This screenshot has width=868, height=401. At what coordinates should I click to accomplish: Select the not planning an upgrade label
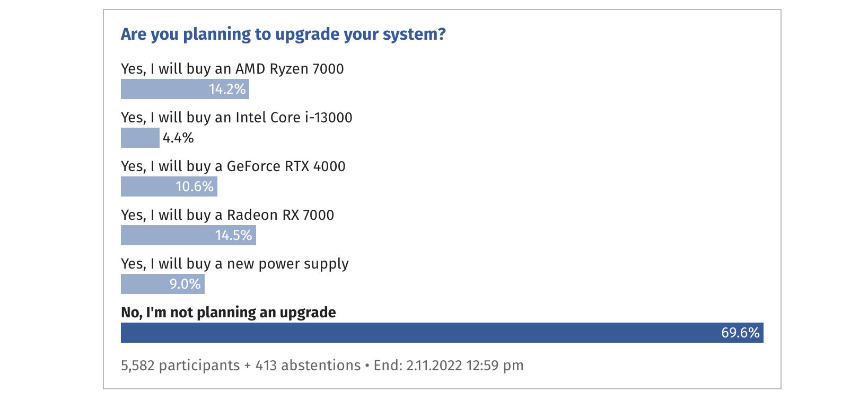[229, 313]
